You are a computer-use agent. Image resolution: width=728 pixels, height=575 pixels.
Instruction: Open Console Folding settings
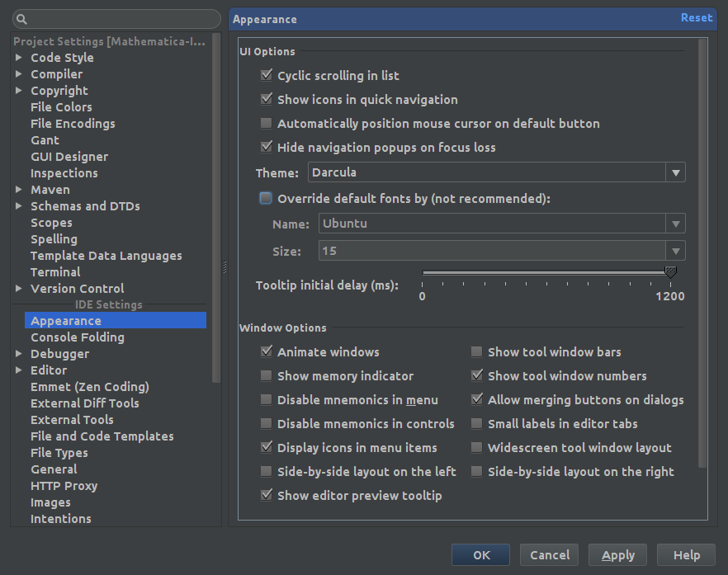coord(78,337)
